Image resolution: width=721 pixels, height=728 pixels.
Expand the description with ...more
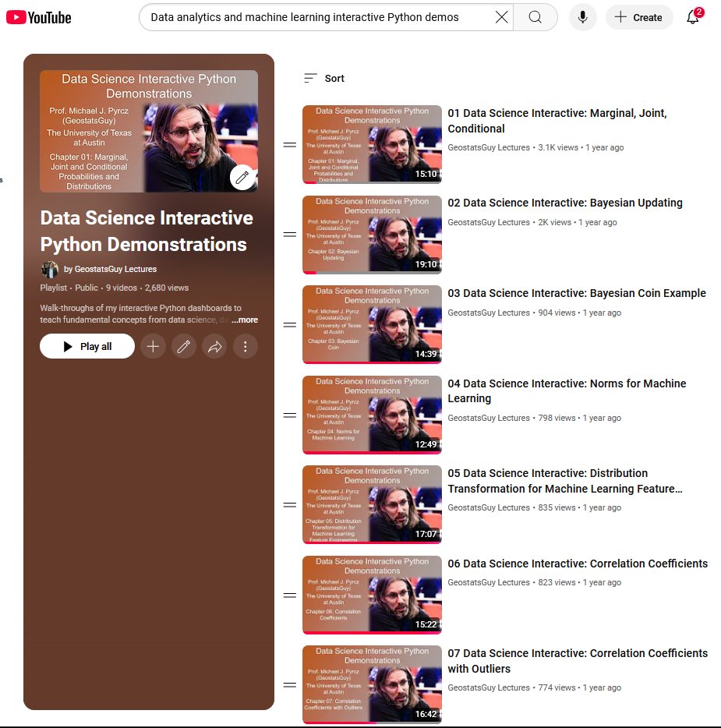coord(245,320)
